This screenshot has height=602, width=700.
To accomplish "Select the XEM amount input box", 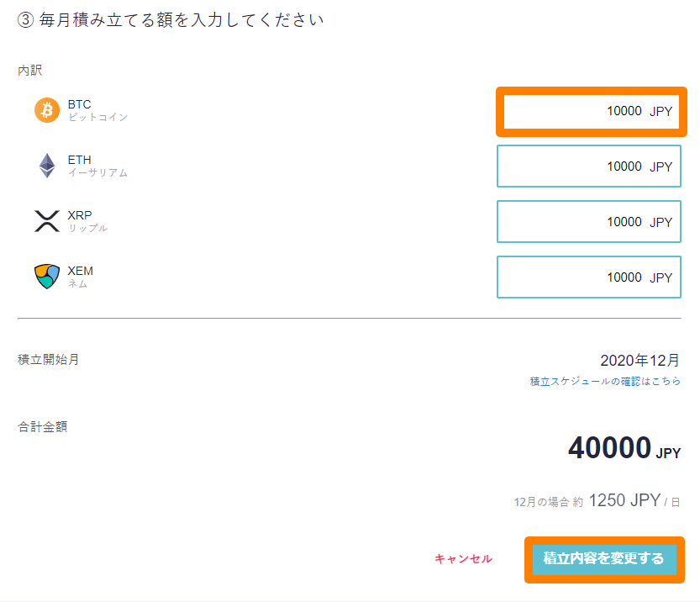I will [x=588, y=277].
